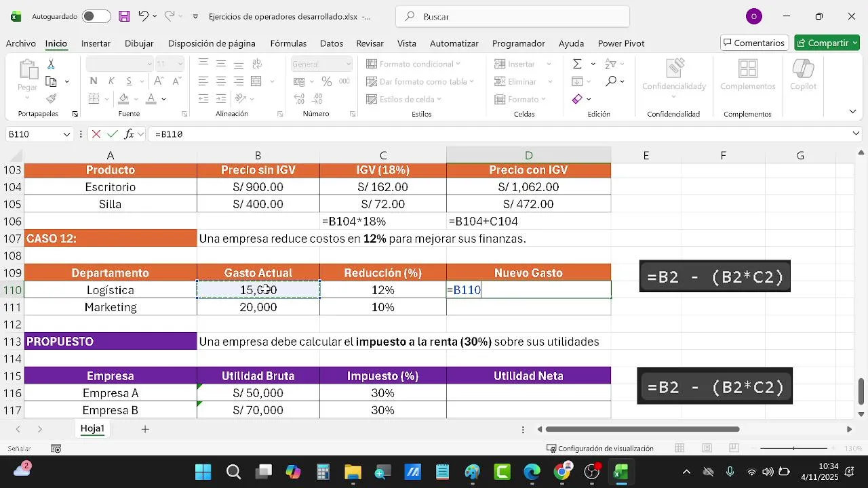Click the Clear eraser icon
Screen dimensions: 868x488
pyautogui.click(x=577, y=99)
